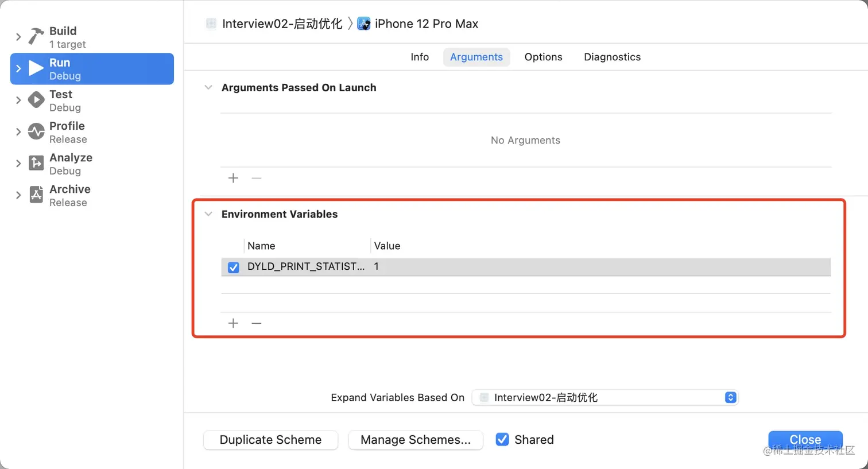
Task: Open the Options tab
Action: pyautogui.click(x=544, y=57)
